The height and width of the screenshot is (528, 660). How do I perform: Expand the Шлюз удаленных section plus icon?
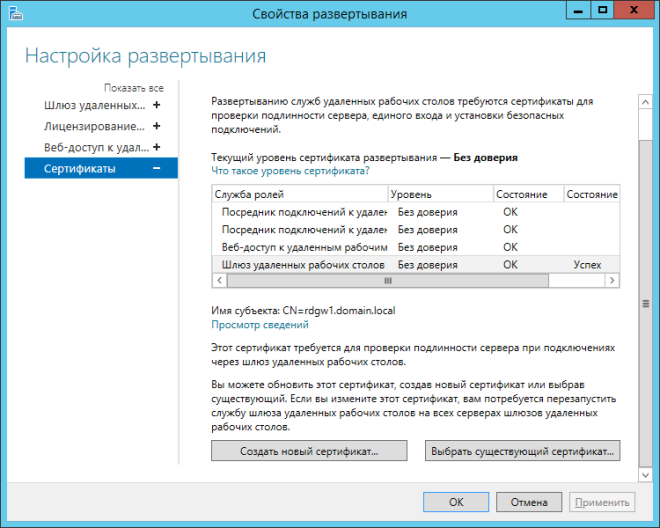156,105
